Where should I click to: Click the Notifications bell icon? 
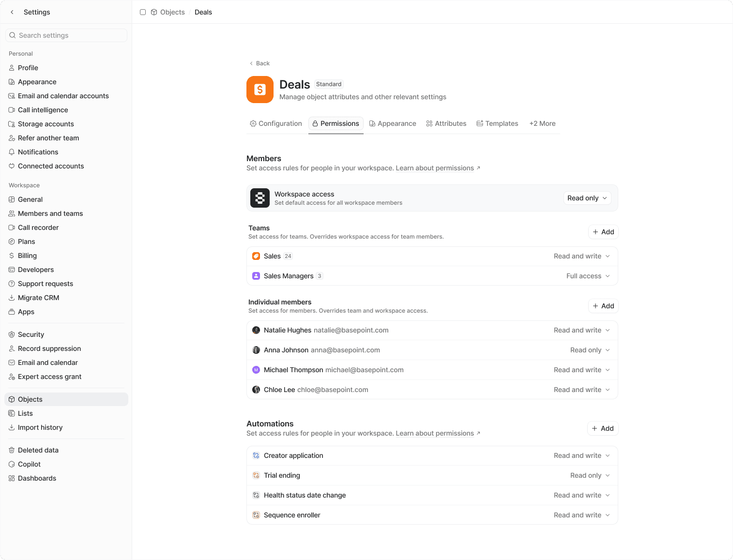point(11,152)
